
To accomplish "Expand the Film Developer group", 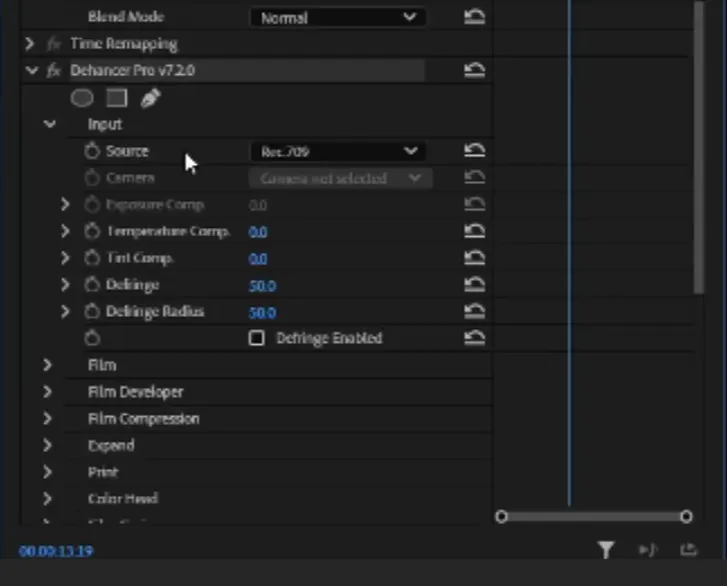I will tap(47, 392).
